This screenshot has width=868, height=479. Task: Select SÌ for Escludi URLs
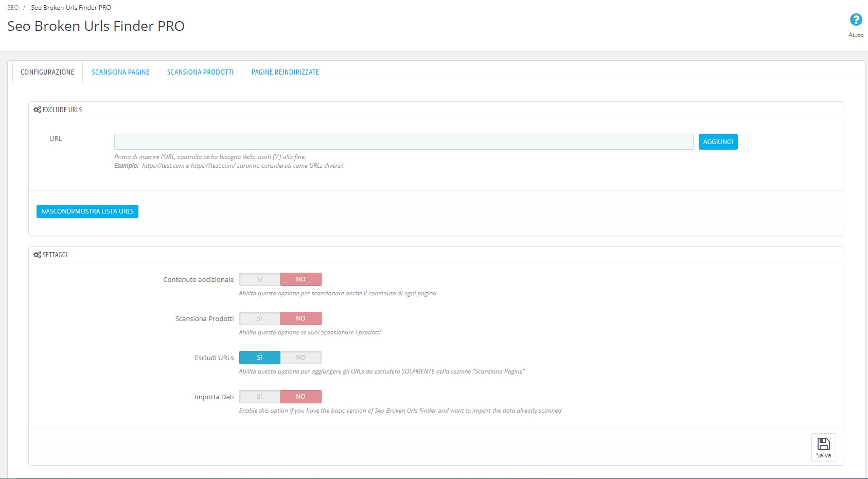[x=260, y=358]
